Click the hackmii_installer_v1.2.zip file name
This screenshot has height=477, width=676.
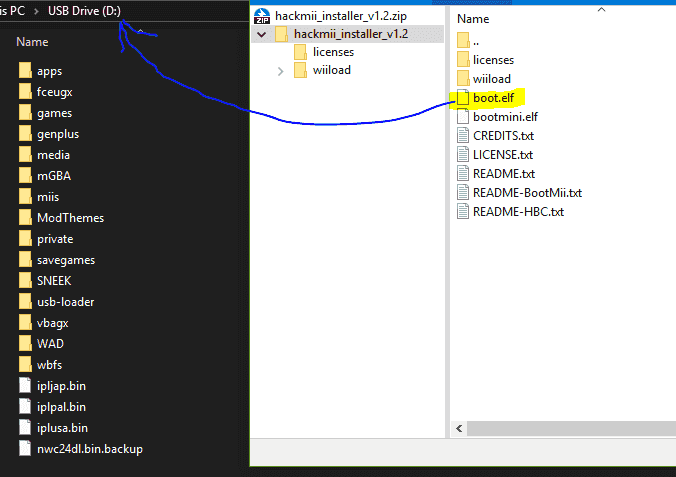[x=341, y=16]
